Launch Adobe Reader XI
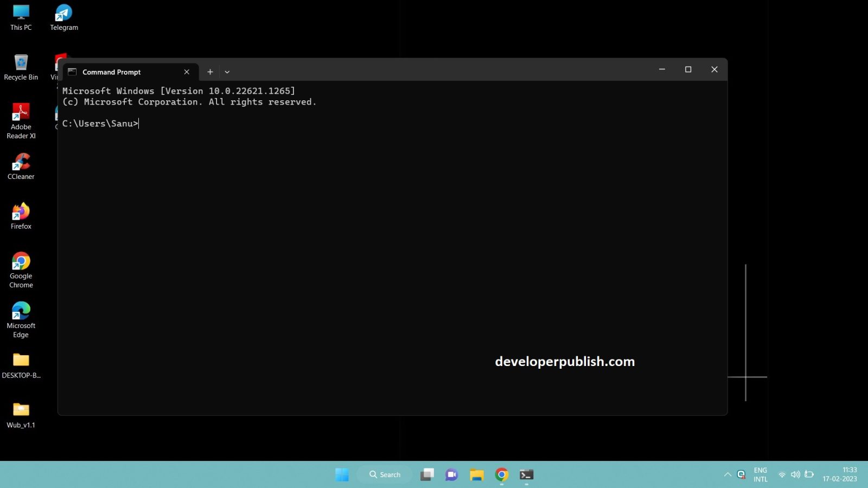 21,111
